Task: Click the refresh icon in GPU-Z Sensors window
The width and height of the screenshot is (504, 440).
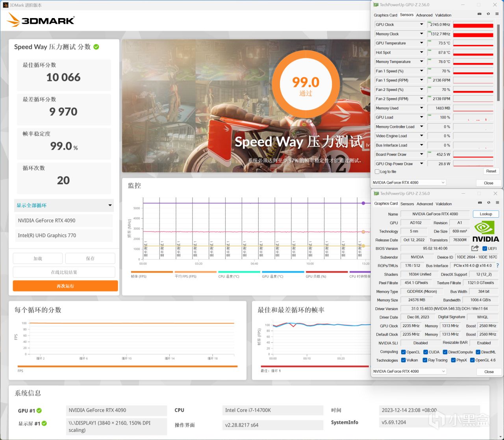Action: pyautogui.click(x=488, y=14)
